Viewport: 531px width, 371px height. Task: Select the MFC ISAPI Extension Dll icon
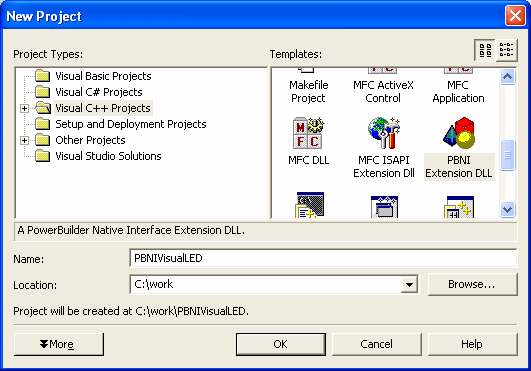[384, 133]
